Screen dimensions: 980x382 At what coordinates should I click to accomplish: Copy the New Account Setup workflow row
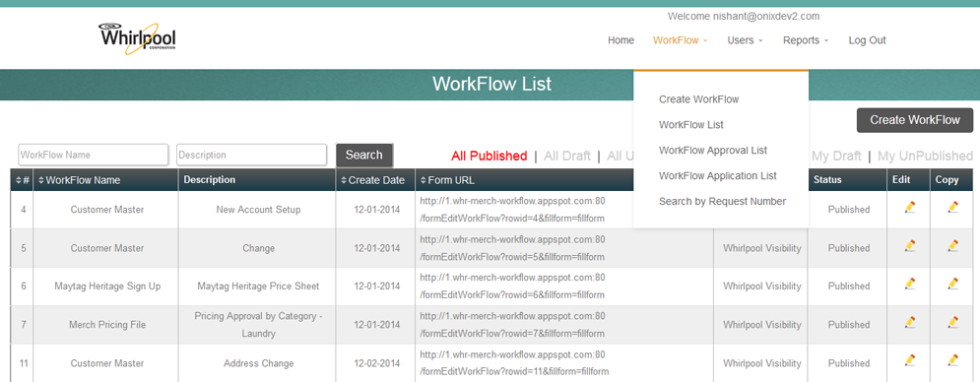pos(952,207)
